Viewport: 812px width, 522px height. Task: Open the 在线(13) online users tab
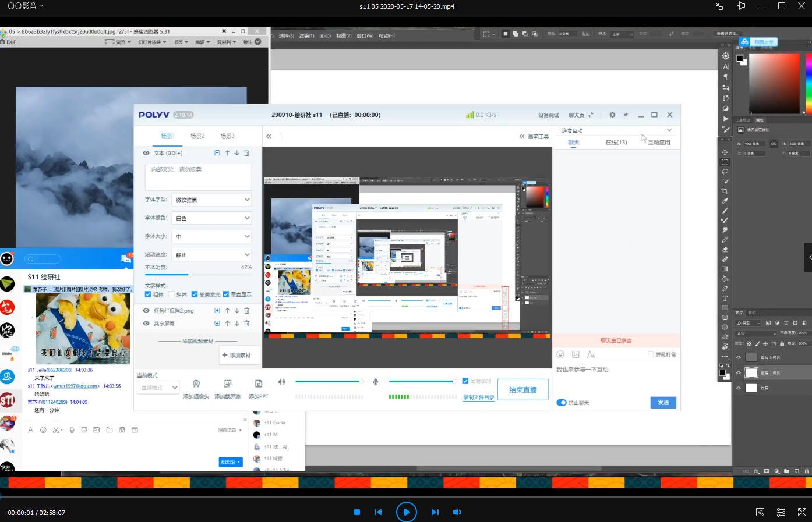click(616, 143)
